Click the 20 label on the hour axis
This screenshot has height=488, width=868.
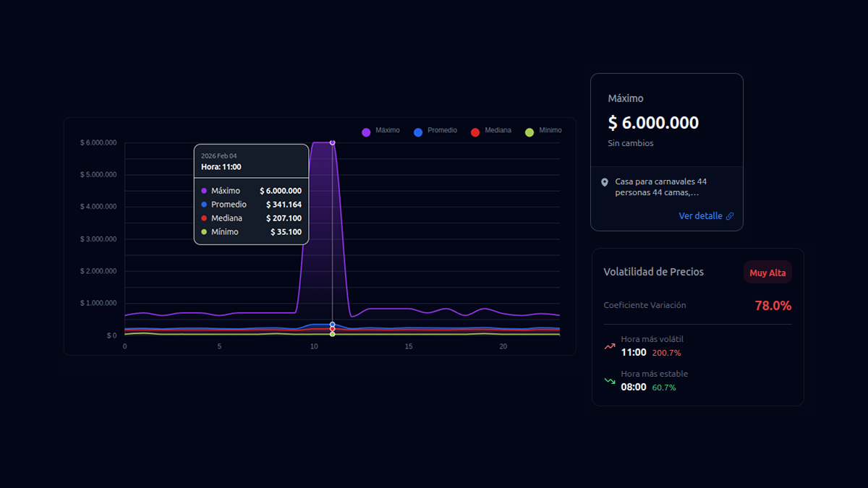pos(503,347)
